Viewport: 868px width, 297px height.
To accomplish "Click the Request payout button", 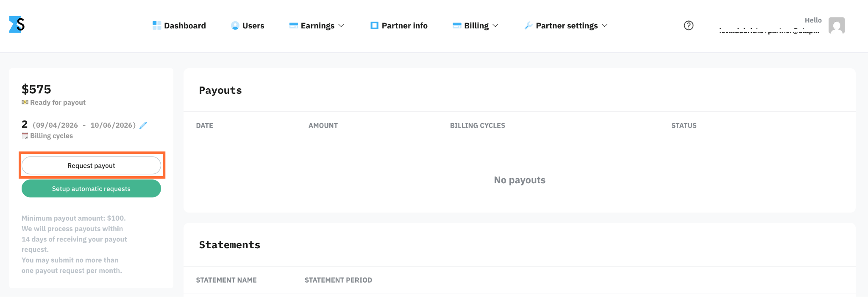I will (91, 165).
